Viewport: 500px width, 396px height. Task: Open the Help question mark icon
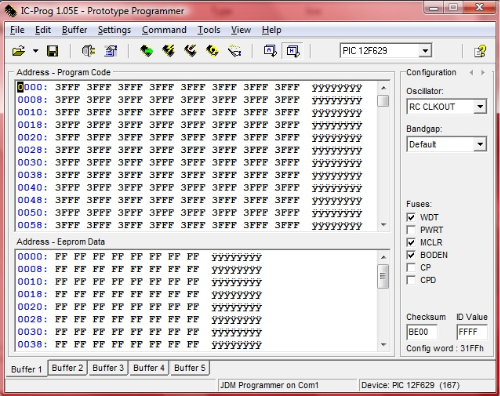480,51
